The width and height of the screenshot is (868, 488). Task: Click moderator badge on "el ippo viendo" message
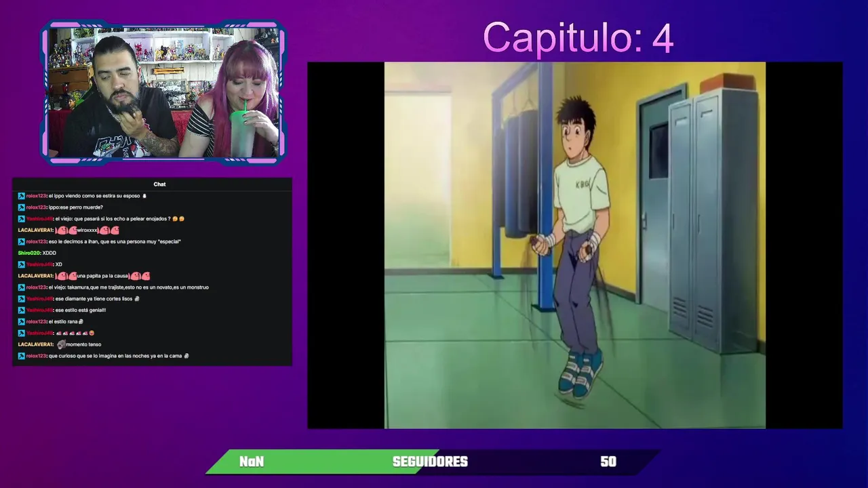(x=21, y=196)
